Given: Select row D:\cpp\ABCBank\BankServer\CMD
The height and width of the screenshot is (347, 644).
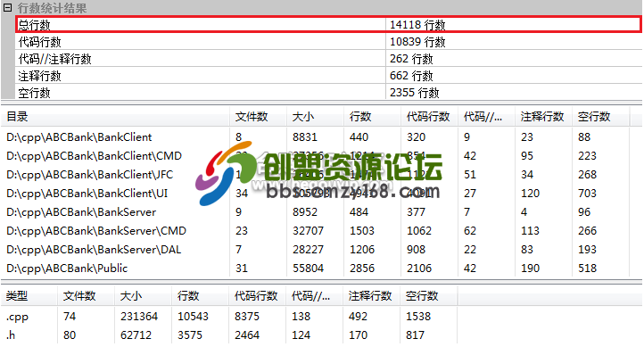Looking at the screenshot, I should pos(315,231).
